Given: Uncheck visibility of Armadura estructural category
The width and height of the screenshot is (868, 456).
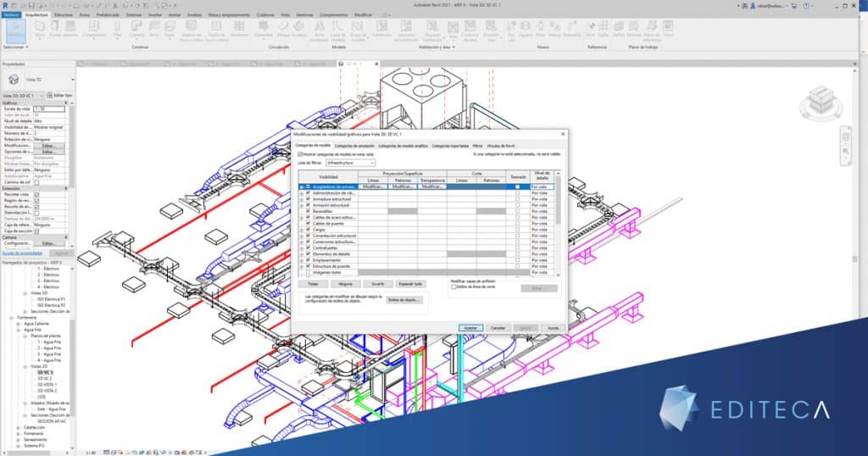Looking at the screenshot, I should pyautogui.click(x=309, y=199).
